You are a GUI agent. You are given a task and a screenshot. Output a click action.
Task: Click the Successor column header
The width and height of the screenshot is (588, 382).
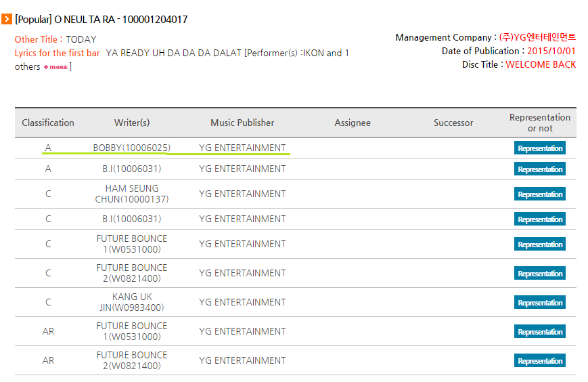click(453, 123)
